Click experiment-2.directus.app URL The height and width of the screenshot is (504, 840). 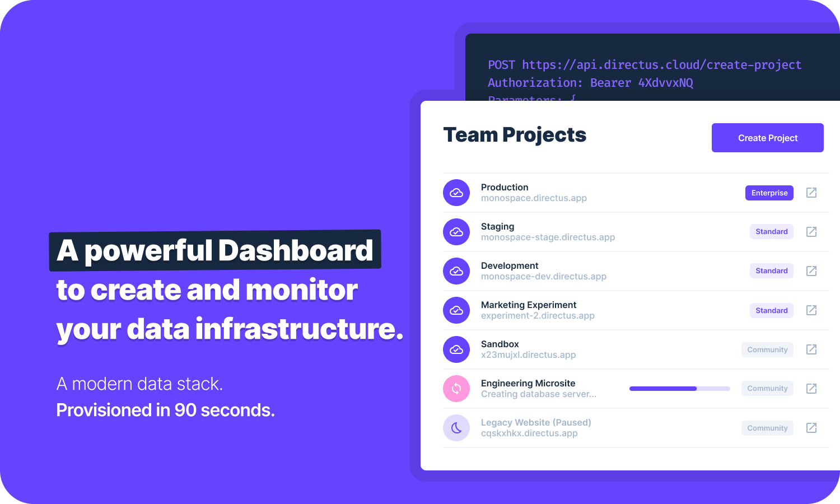538,316
